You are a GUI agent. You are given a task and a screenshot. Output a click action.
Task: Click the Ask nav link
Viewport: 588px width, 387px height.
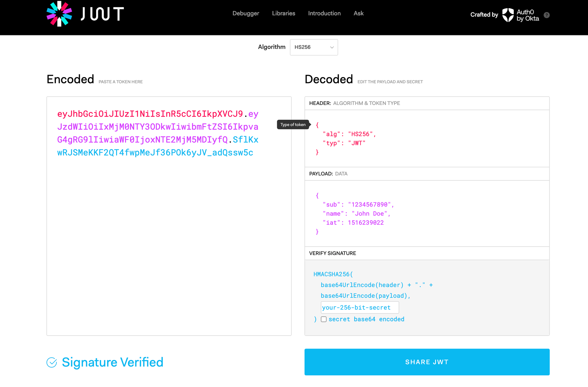[358, 13]
